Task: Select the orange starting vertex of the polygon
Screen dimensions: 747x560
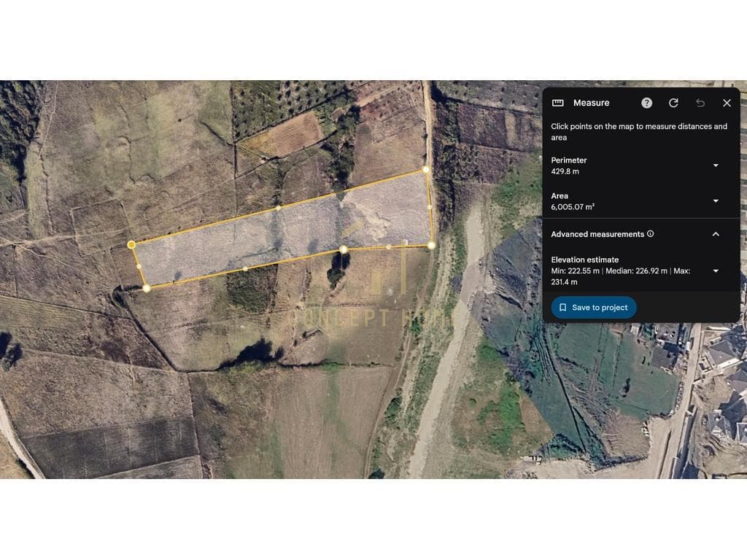Action: pos(131,245)
